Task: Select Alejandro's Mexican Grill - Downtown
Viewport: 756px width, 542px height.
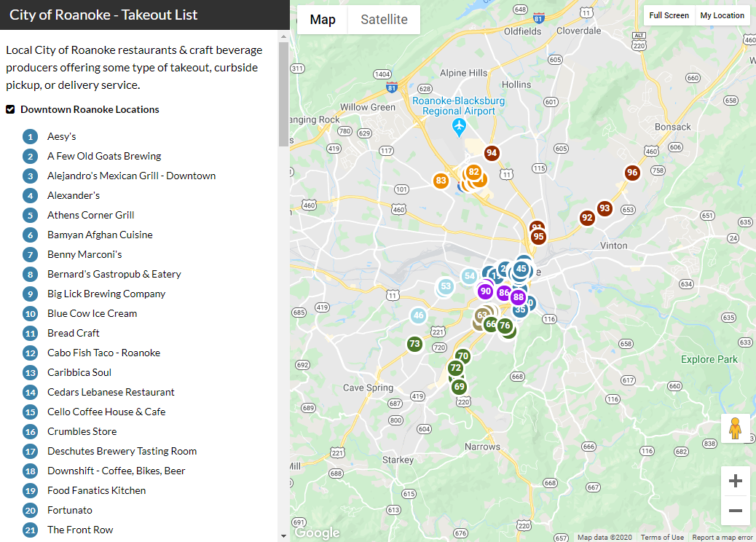Action: click(x=131, y=176)
